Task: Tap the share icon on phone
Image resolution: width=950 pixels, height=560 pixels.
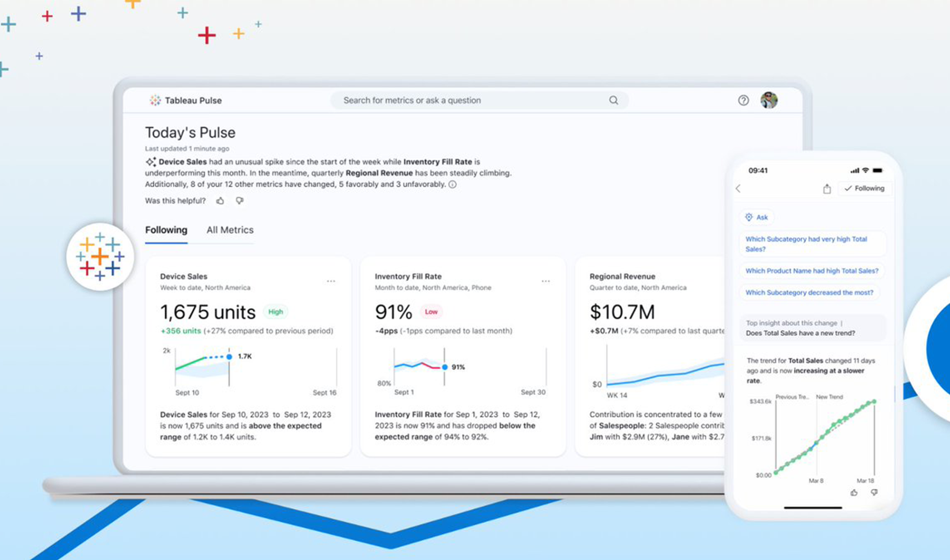Action: (x=826, y=189)
